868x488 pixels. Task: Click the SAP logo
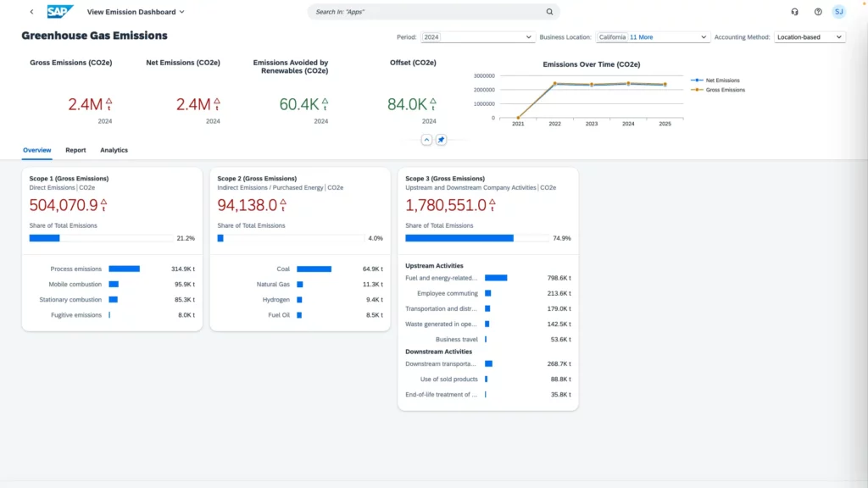[x=59, y=12]
